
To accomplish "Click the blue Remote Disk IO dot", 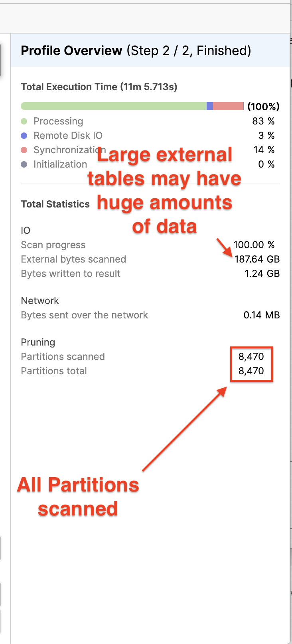I will point(24,136).
